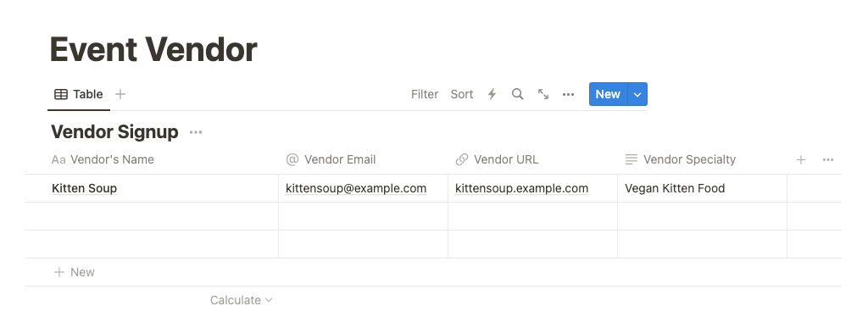Add a new row at table bottom
Viewport: 868px width, 317px height.
75,272
